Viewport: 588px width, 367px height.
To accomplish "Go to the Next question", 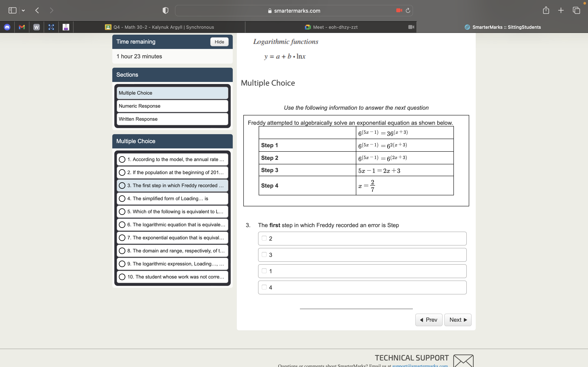I will [x=458, y=320].
